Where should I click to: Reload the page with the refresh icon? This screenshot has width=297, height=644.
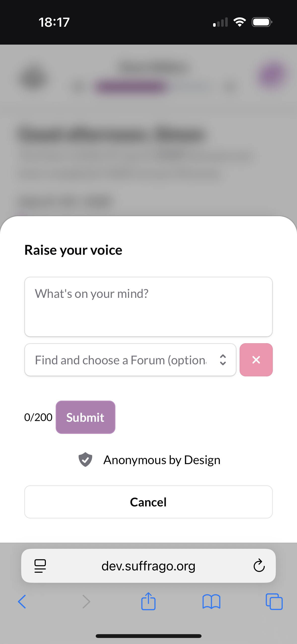(x=259, y=566)
